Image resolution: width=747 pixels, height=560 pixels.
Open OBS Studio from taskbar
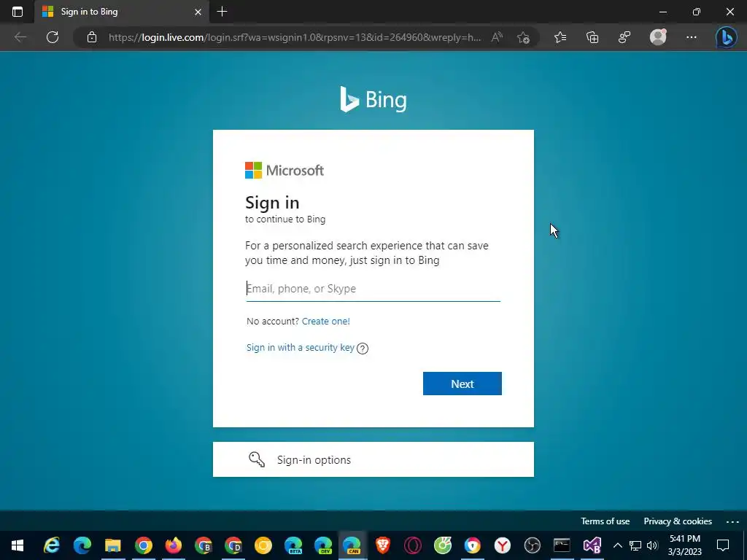(532, 545)
